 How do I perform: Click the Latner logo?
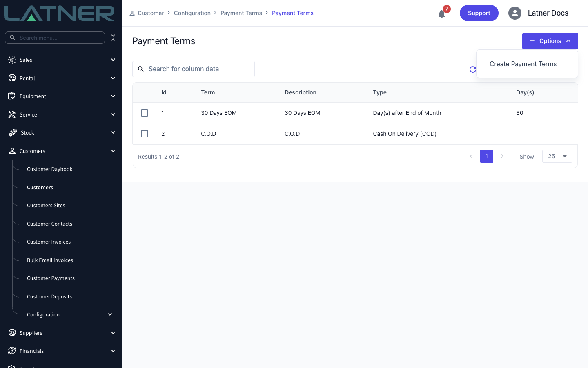point(59,13)
